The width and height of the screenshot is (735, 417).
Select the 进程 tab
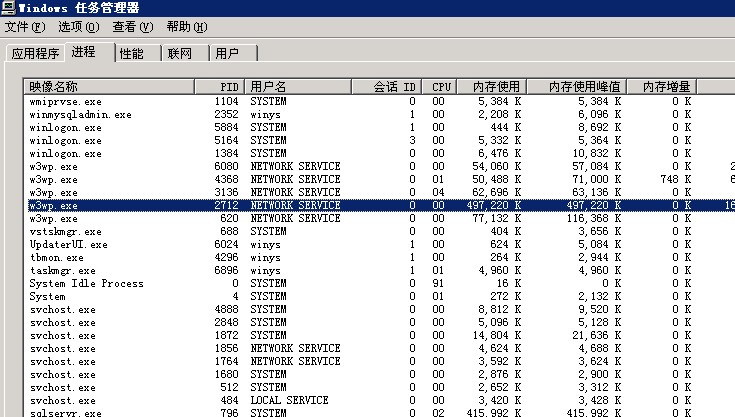pos(89,52)
